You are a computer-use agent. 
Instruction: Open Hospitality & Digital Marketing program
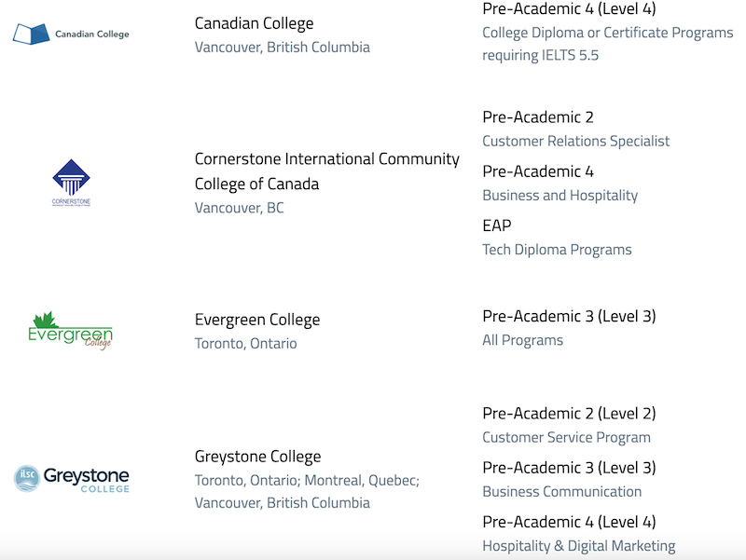click(578, 546)
